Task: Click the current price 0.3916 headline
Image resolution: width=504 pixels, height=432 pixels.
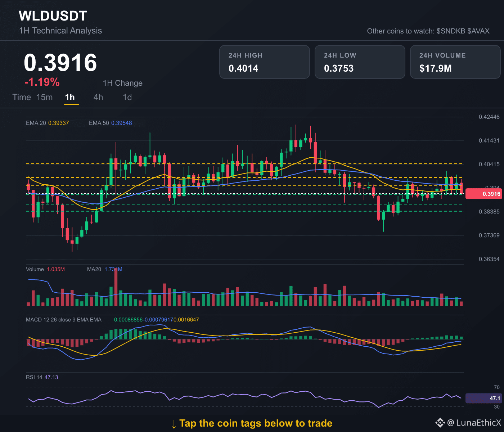Action: tap(60, 63)
